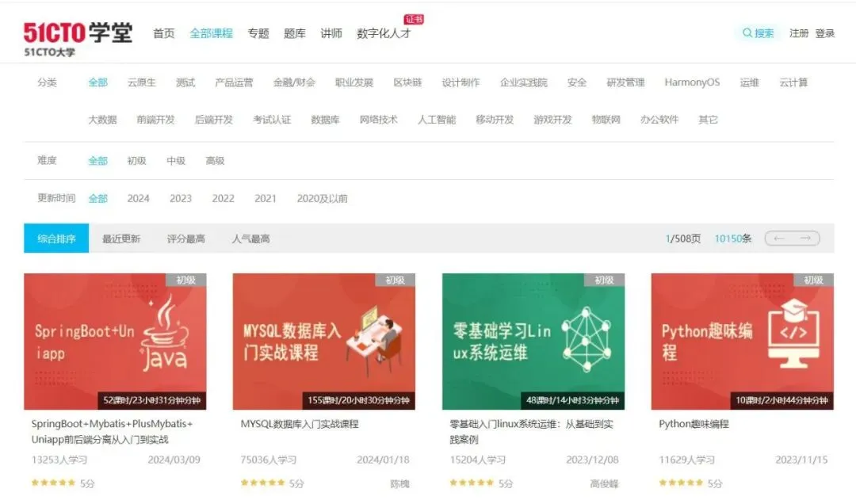Filter category by HarmonyOS
Image resolution: width=856 pixels, height=504 pixels.
(x=692, y=82)
